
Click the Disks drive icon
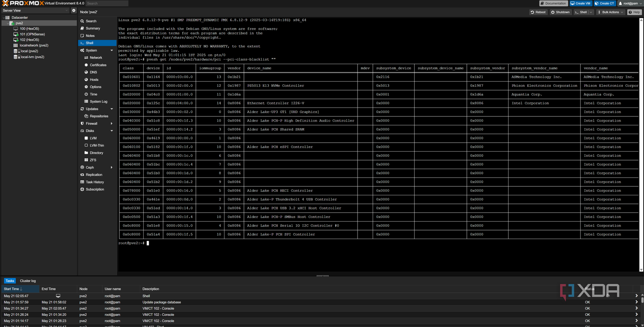click(82, 131)
